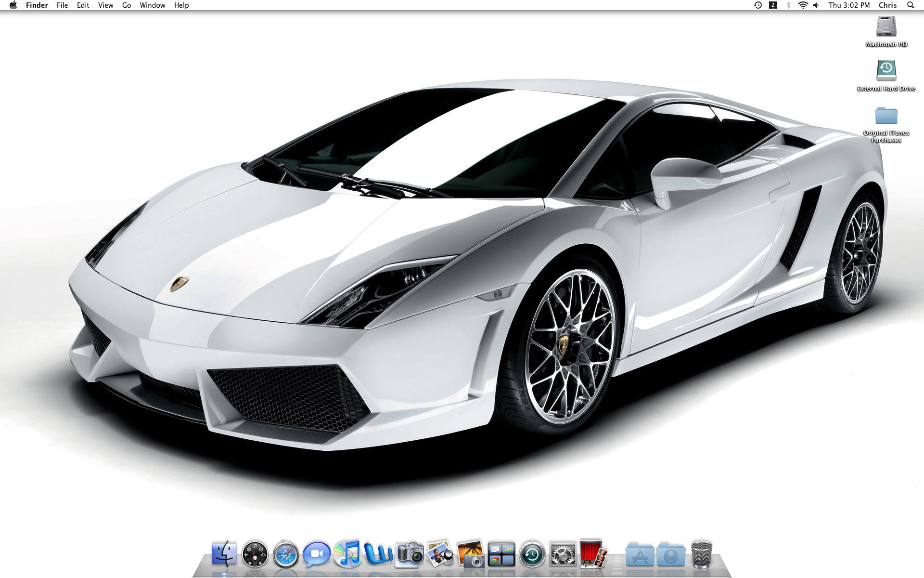Open Safari browser in the Dock
Screen dimensions: 924x578
(x=286, y=554)
